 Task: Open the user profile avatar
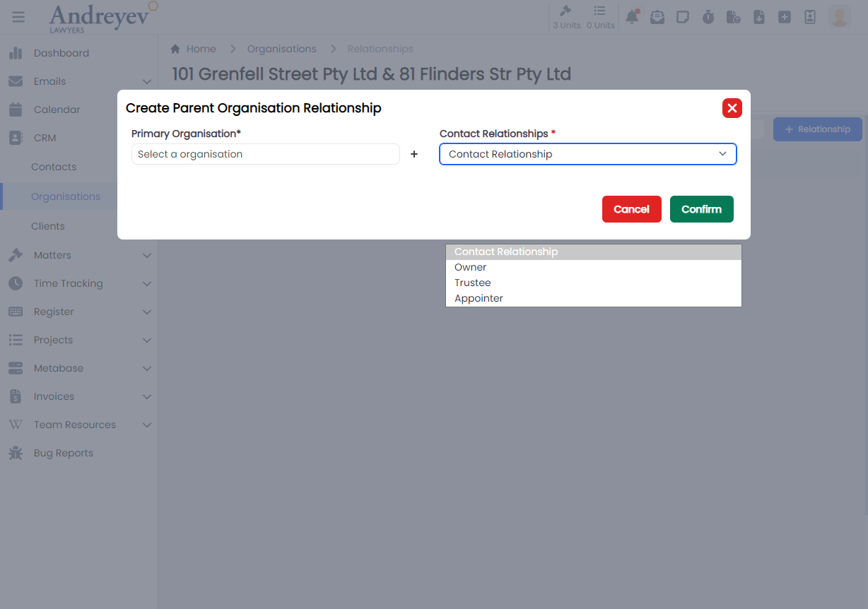click(x=840, y=17)
